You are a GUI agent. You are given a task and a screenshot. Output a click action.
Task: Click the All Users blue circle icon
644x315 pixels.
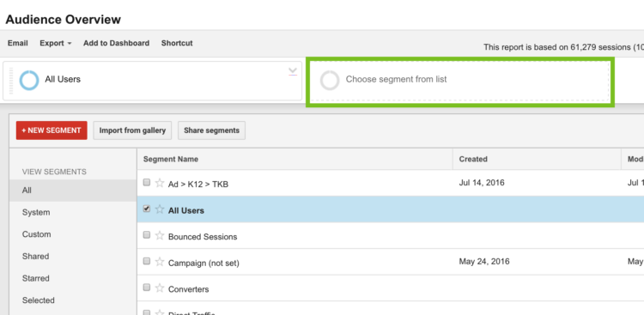[29, 80]
